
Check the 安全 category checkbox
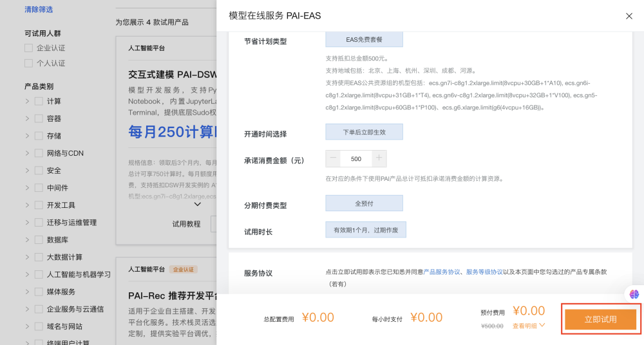pos(39,171)
